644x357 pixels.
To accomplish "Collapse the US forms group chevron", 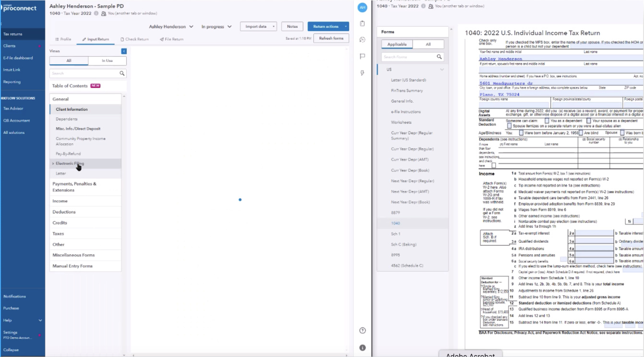I will pos(441,70).
